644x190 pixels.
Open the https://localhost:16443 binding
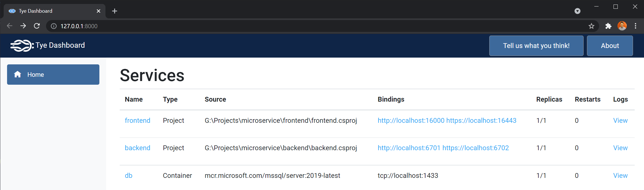click(481, 121)
